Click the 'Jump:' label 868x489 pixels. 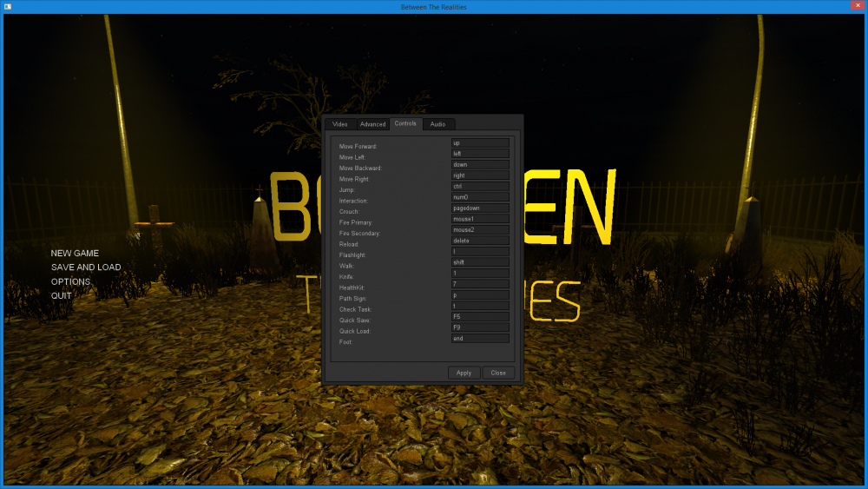(347, 190)
